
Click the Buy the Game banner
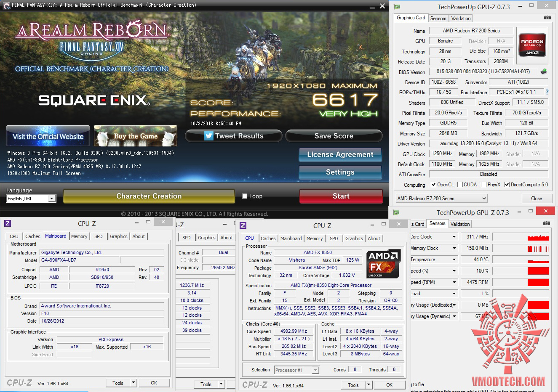pos(136,136)
